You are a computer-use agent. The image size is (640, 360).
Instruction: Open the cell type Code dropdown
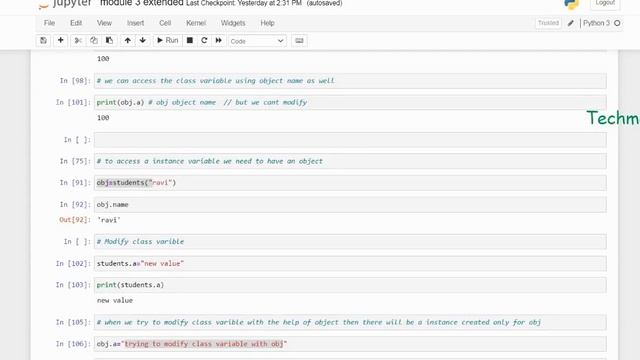tap(257, 41)
